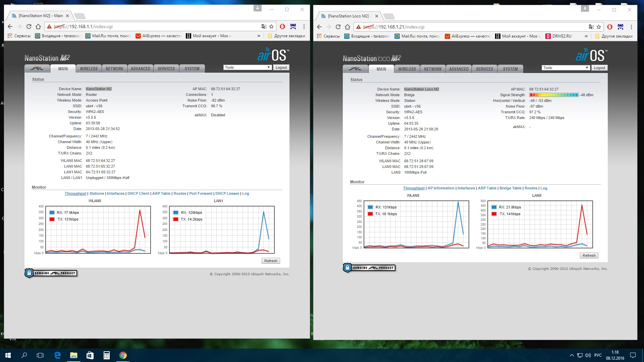Open Port Forward monitor link
The image size is (644, 362).
click(x=201, y=193)
